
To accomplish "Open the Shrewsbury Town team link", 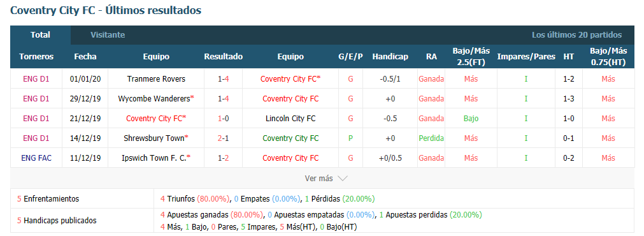I will tap(154, 138).
